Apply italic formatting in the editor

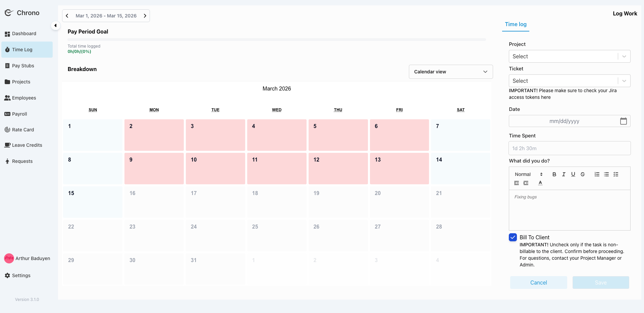point(563,174)
